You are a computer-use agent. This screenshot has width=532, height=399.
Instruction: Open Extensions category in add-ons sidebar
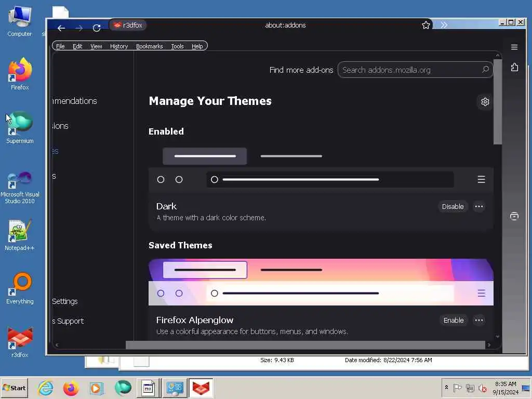point(60,126)
